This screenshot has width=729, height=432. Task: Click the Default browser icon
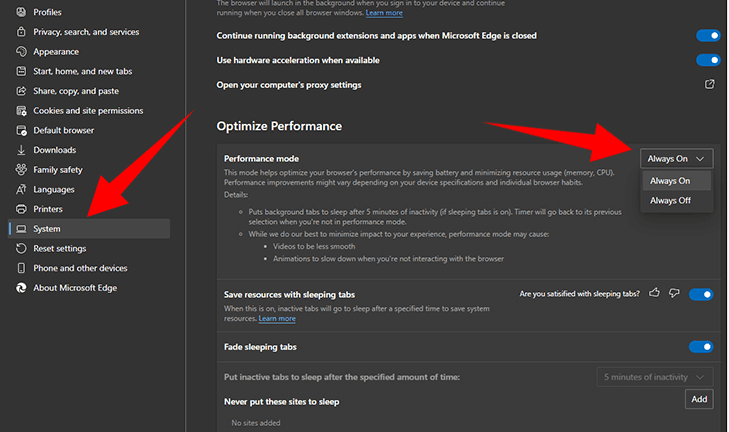[21, 130]
